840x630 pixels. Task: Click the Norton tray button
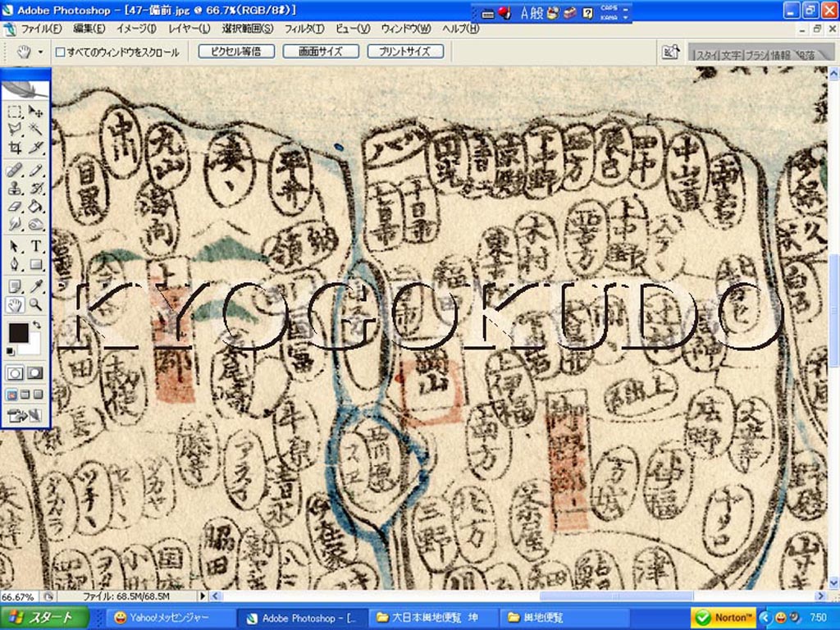(x=724, y=618)
